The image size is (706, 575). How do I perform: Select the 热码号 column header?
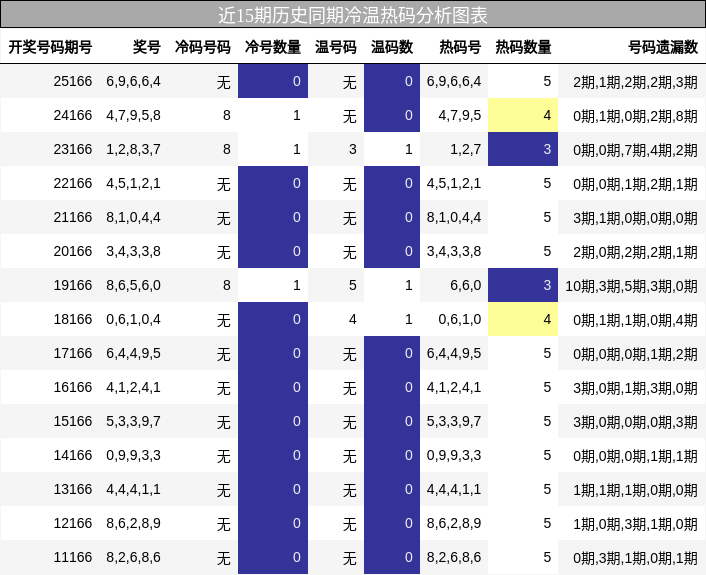(460, 47)
